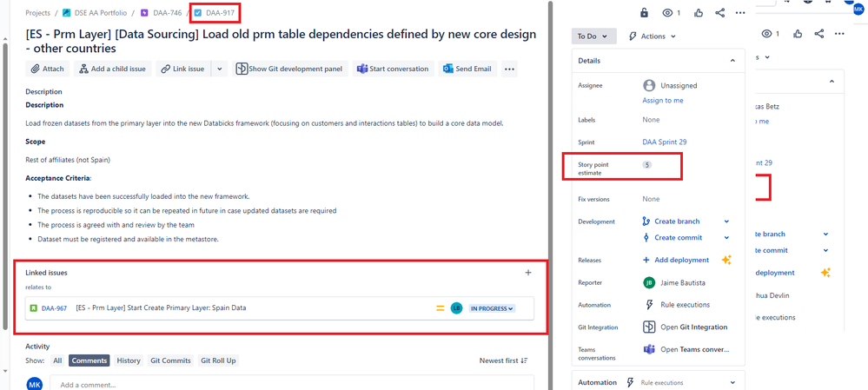Open more actions menu beside share icon

tap(740, 13)
